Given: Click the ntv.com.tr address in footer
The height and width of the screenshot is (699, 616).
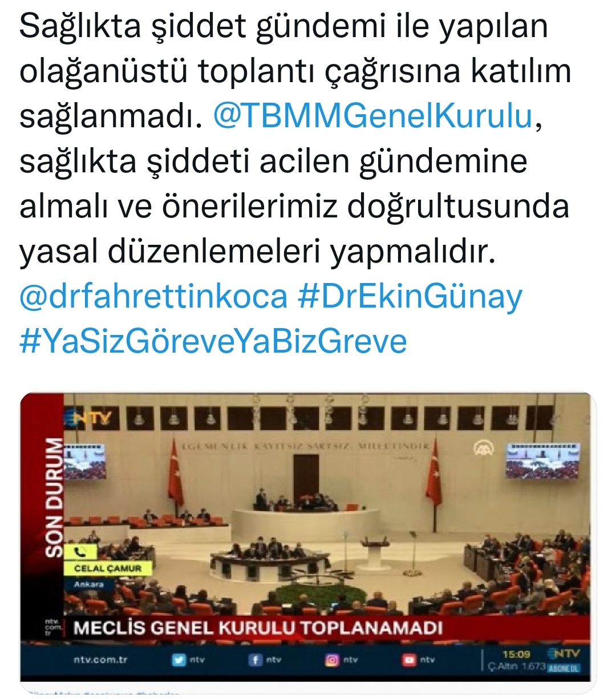Looking at the screenshot, I should 100,660.
